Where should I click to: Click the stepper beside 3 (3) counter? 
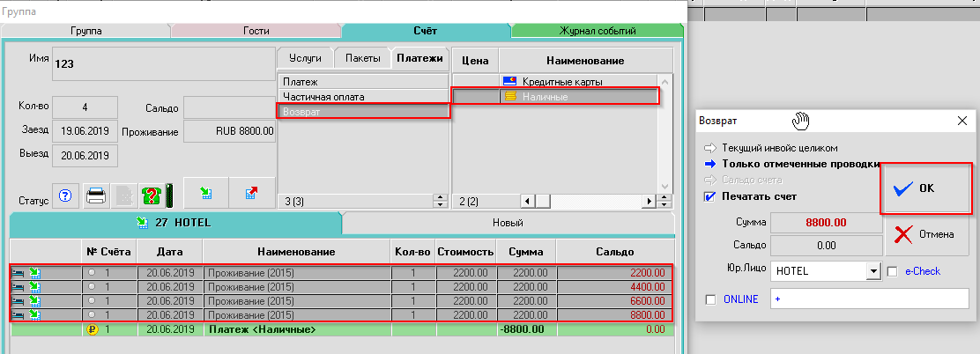(441, 202)
